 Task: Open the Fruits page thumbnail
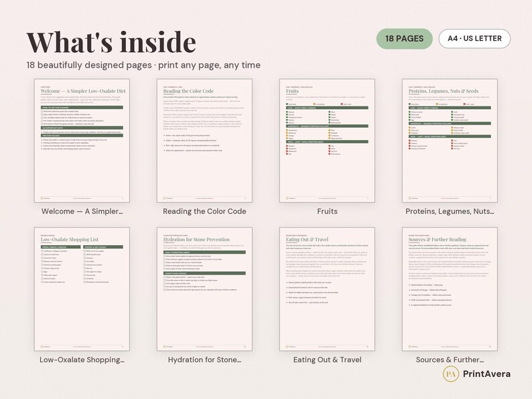click(327, 141)
